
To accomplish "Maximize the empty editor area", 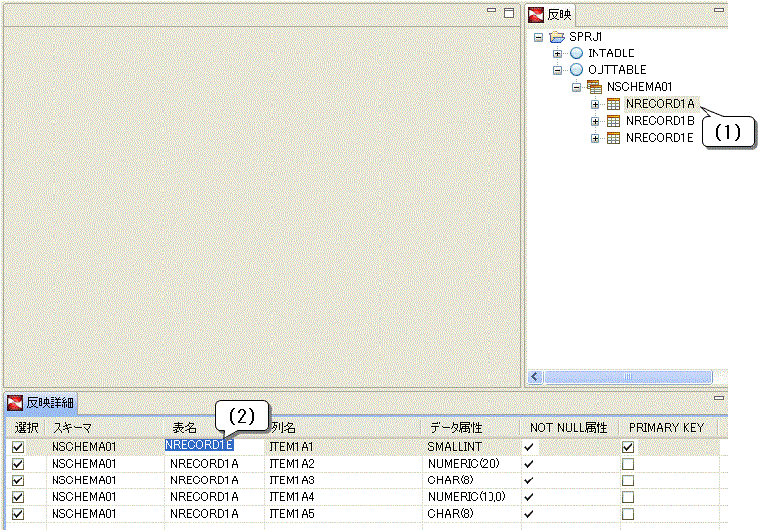I will click(x=509, y=12).
